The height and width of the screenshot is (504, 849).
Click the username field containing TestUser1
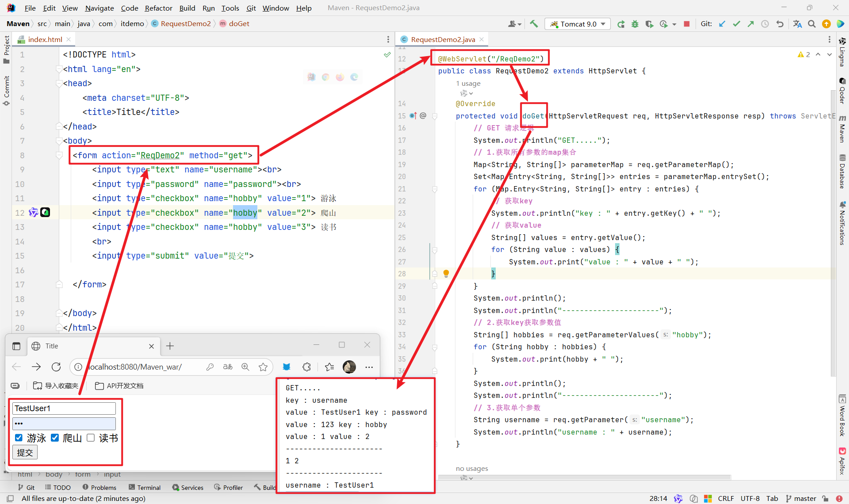point(64,408)
